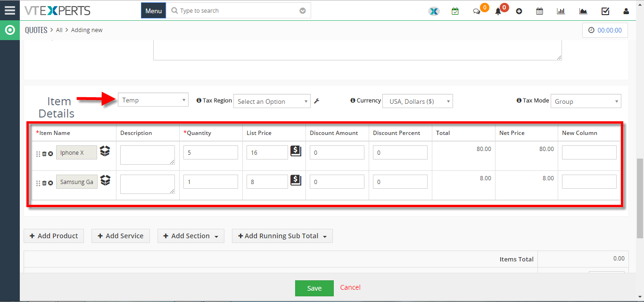This screenshot has height=302, width=644.
Task: Open the Tax Region Select an Option dropdown
Action: click(272, 101)
